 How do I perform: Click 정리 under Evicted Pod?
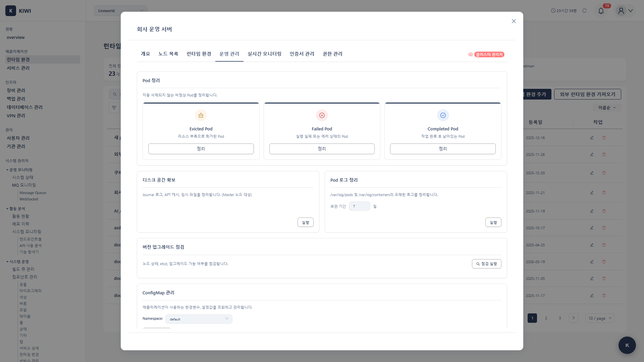tap(201, 149)
